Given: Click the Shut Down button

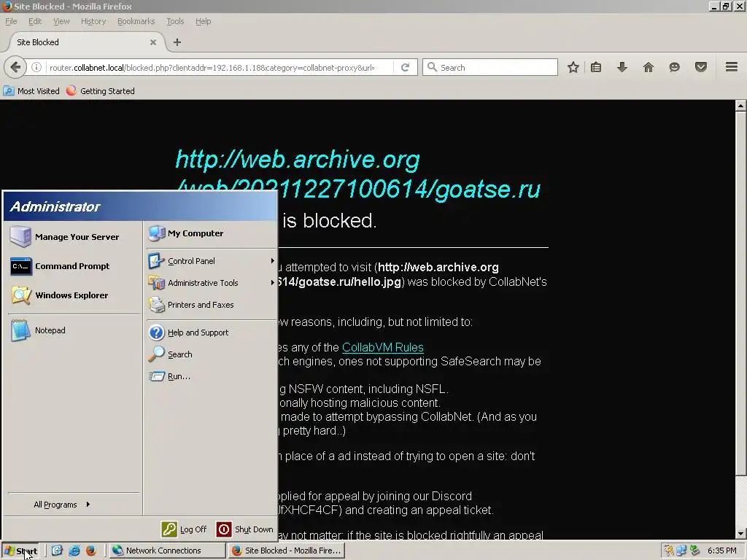Looking at the screenshot, I should [x=245, y=529].
